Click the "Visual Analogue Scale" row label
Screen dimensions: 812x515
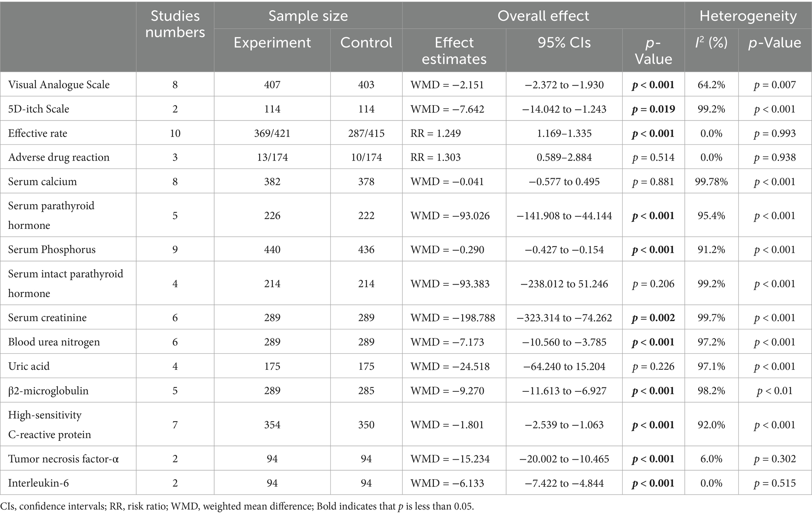tap(59, 85)
